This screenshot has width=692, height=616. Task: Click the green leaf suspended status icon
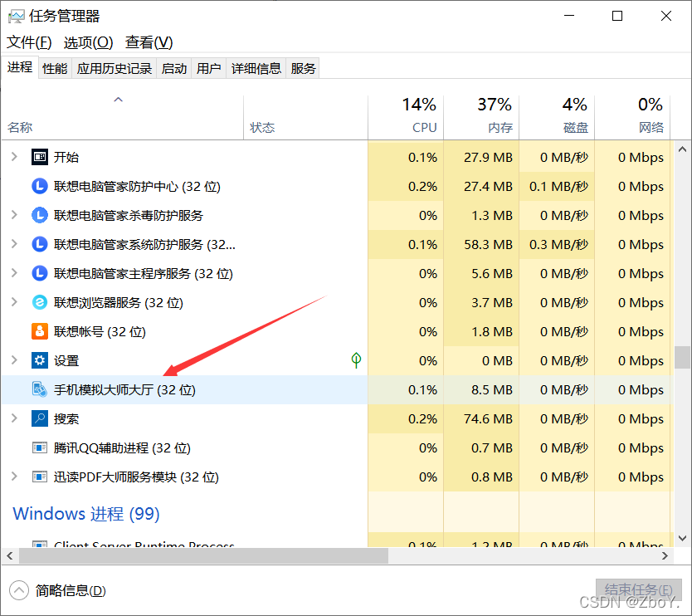(356, 360)
